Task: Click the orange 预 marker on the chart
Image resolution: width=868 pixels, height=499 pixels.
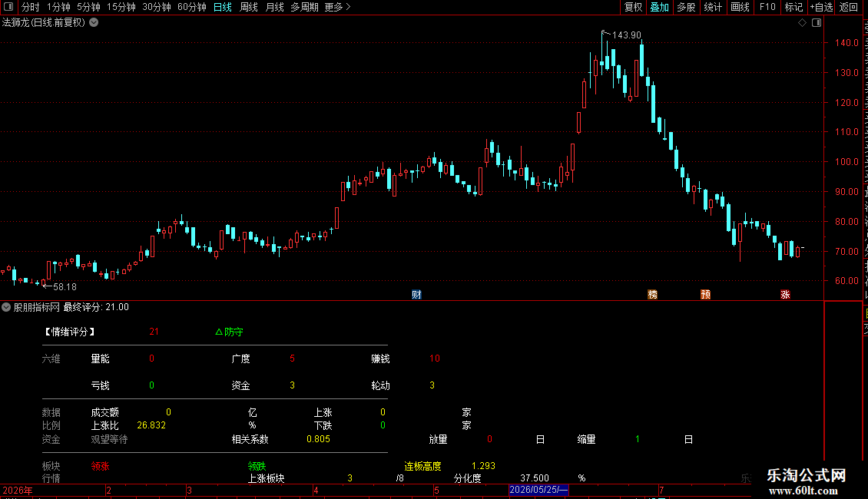Action: point(706,294)
